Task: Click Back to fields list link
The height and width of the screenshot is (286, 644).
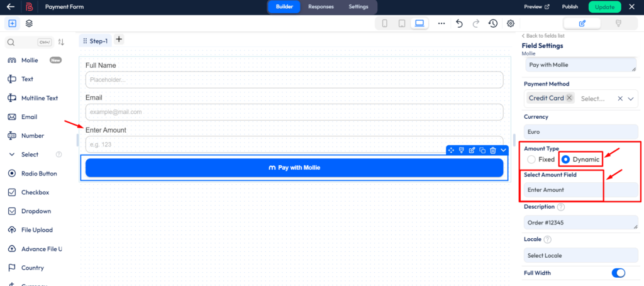Action: (543, 36)
